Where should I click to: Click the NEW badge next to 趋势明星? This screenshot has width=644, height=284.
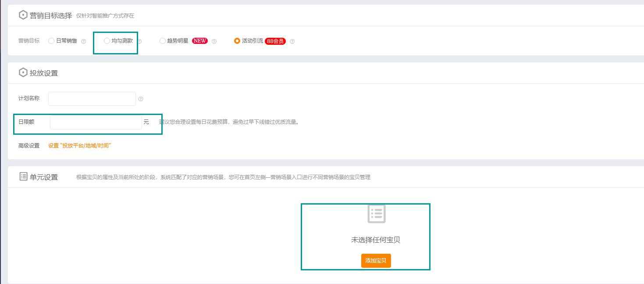pos(200,40)
